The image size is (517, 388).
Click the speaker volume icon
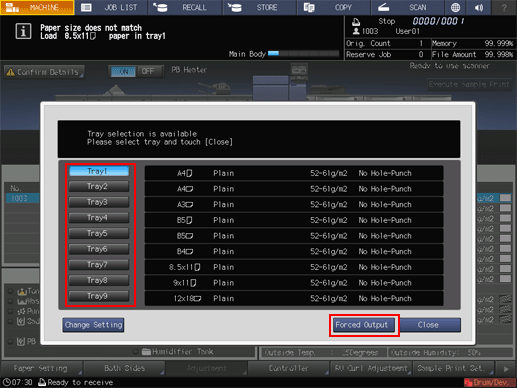(479, 7)
